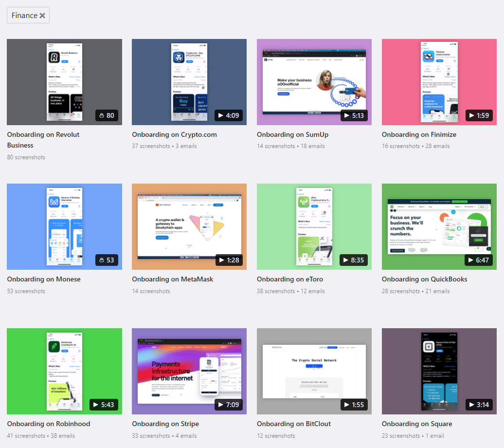504x448 pixels.
Task: Open the Stripe onboarding thumbnail
Action: pyautogui.click(x=189, y=371)
